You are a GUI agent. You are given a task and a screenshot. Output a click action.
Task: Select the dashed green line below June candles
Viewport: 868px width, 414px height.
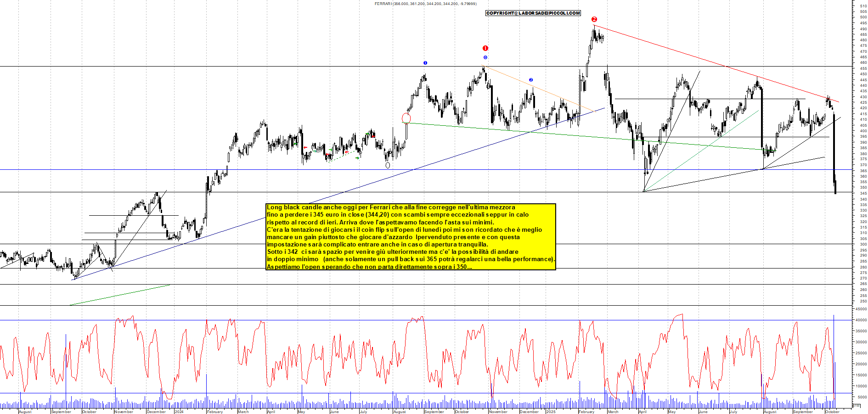tap(343, 157)
